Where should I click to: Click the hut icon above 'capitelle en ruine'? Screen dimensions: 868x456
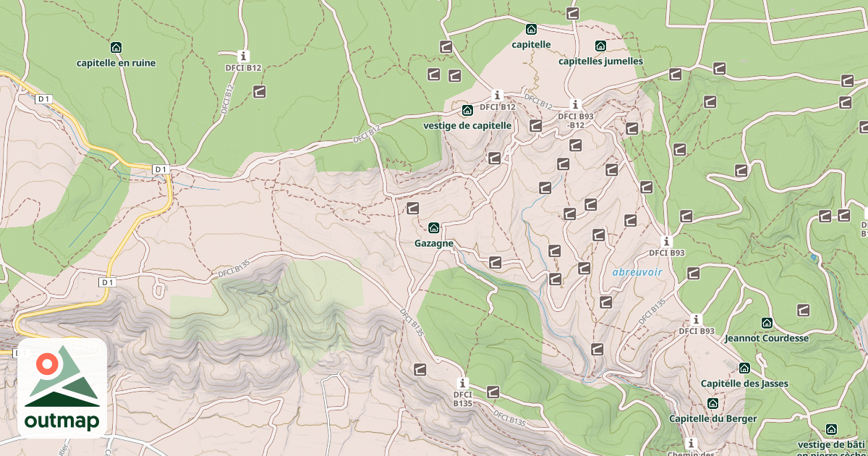pos(116,48)
